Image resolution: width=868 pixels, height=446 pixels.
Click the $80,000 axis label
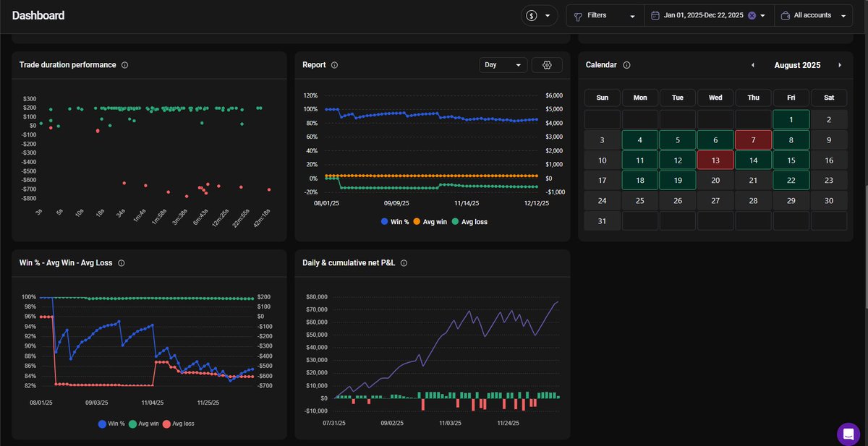(318, 297)
